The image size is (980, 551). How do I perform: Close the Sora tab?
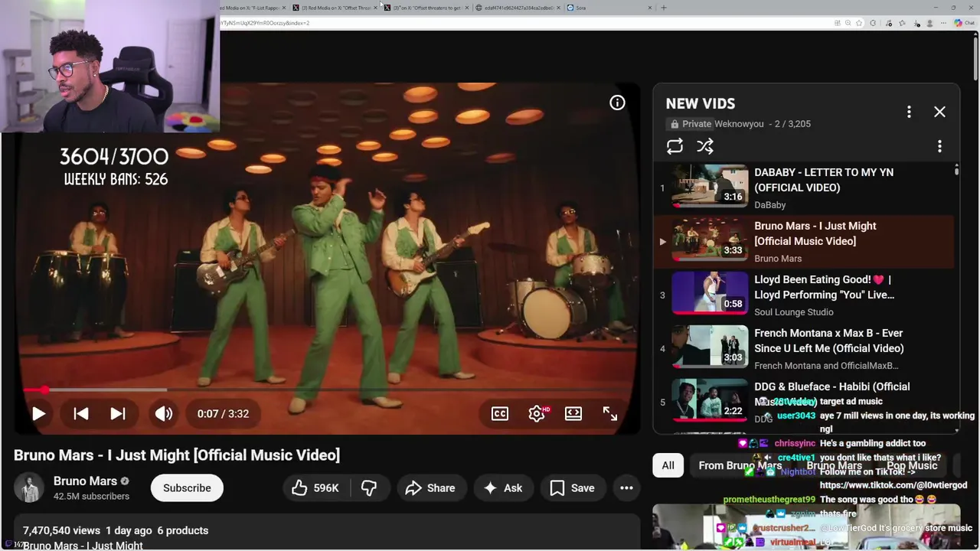[650, 8]
